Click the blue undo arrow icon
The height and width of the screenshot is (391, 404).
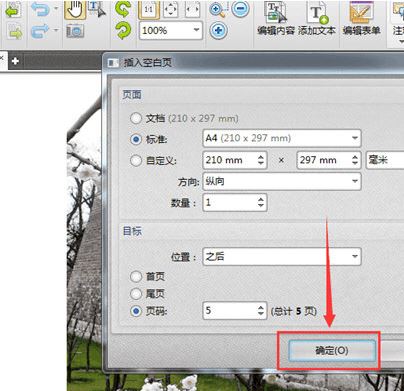click(40, 9)
